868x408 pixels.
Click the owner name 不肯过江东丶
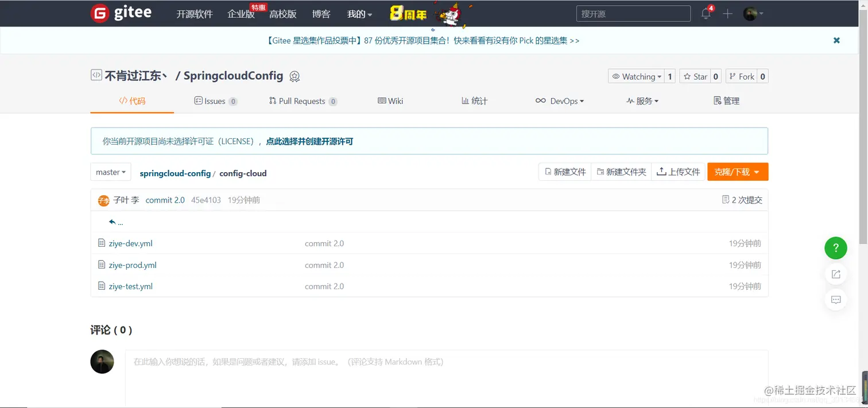click(x=137, y=76)
